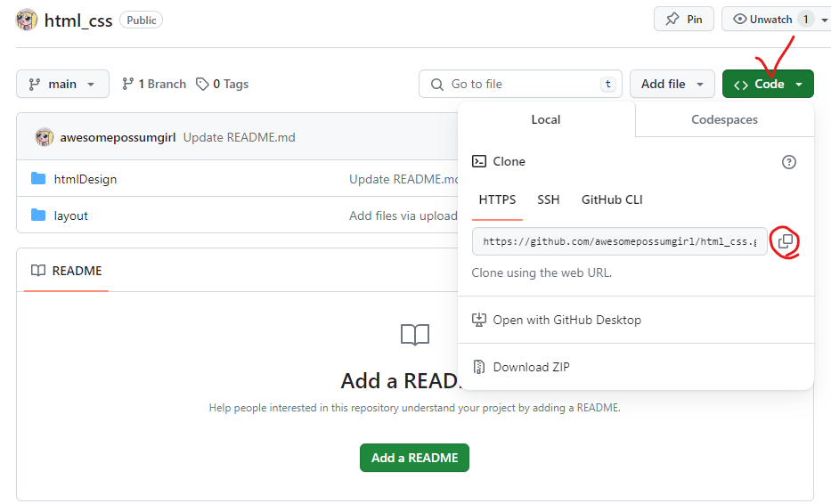This screenshot has width=831, height=504.
Task: Select the Local tab
Action: (x=546, y=120)
